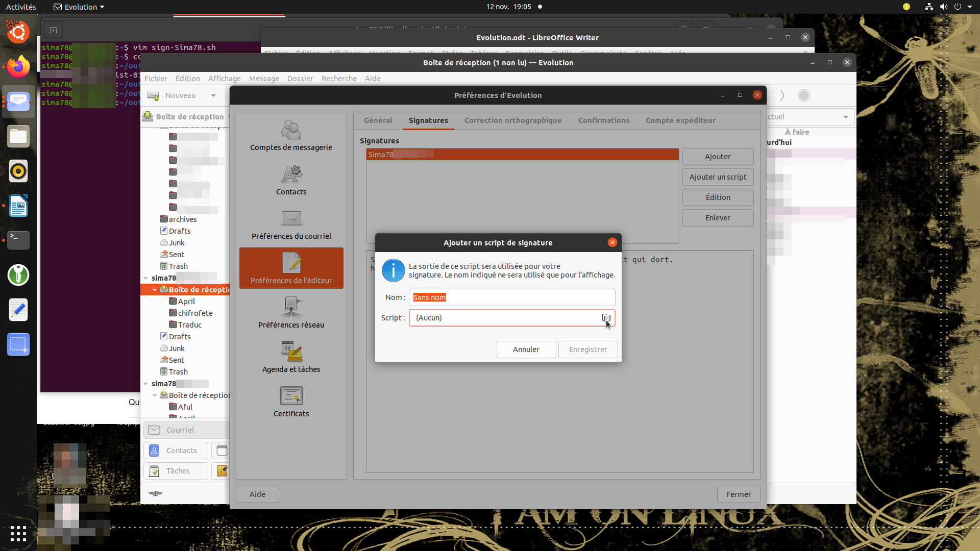Image resolution: width=980 pixels, height=551 pixels.
Task: Open Comptes de messagerie preferences section
Action: click(291, 135)
